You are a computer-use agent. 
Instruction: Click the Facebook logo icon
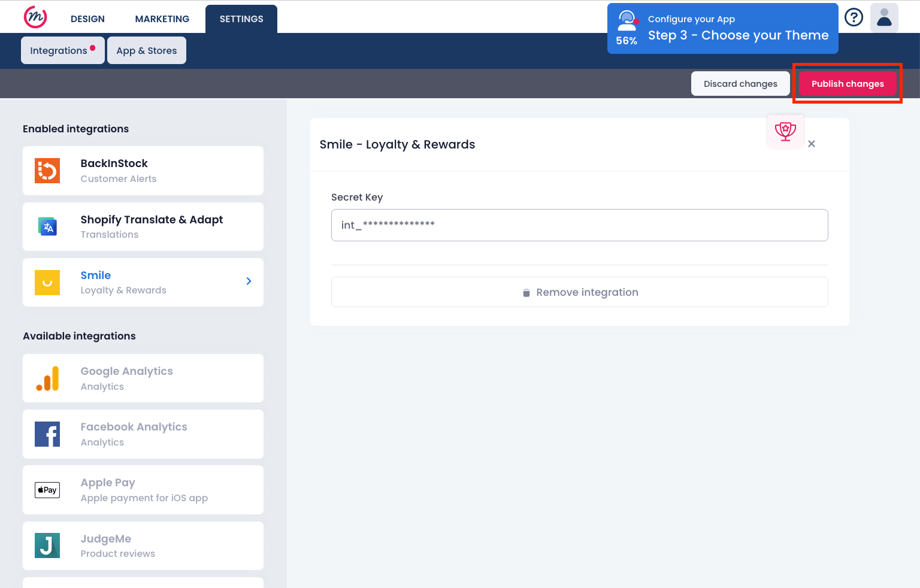click(x=47, y=434)
